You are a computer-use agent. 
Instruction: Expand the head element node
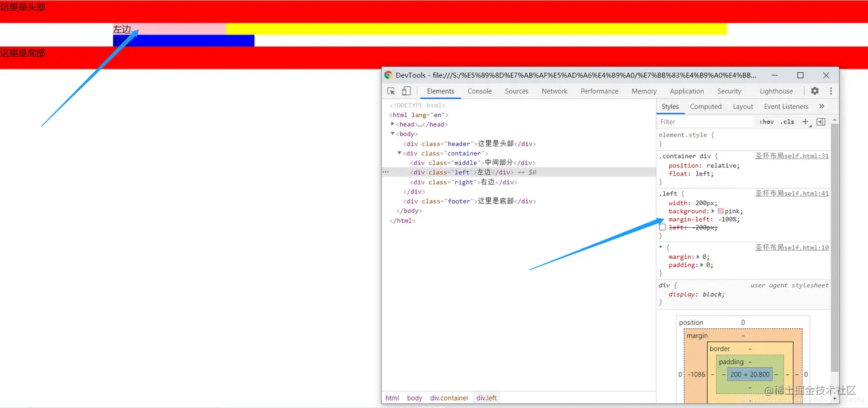pyautogui.click(x=393, y=124)
